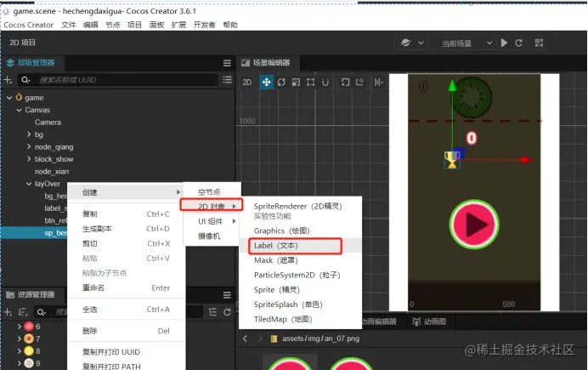Select the Camera node
Viewport: 588px width, 370px height.
(48, 122)
